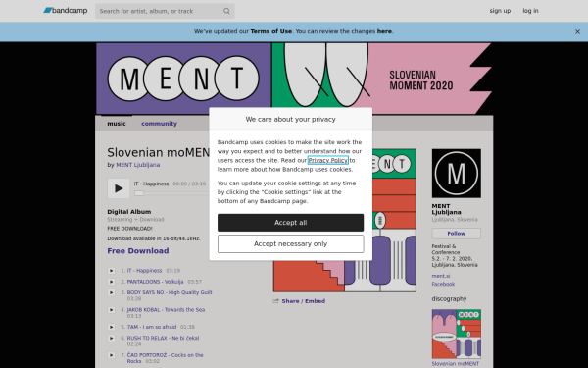This screenshot has height=368, width=588.
Task: Open the Slovenian moMENT discography title link
Action: coord(455,363)
